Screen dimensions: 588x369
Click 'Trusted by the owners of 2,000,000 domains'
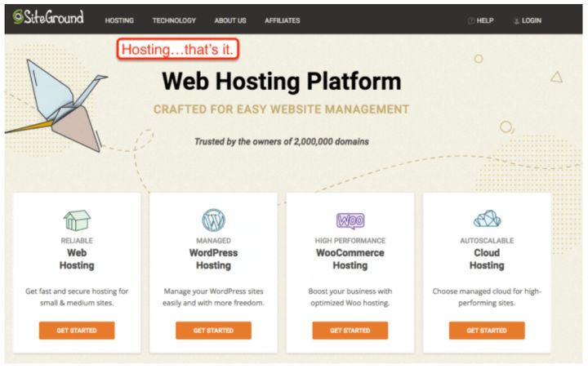point(282,141)
